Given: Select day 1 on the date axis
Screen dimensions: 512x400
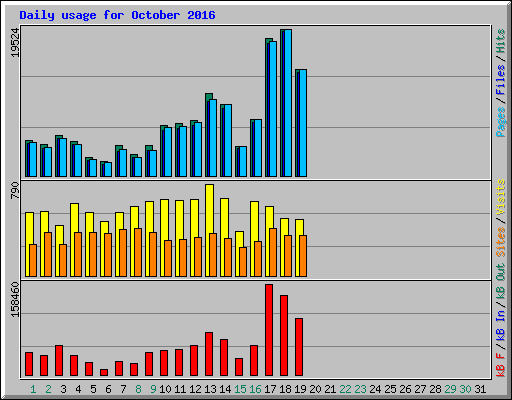Looking at the screenshot, I should 33,389.
